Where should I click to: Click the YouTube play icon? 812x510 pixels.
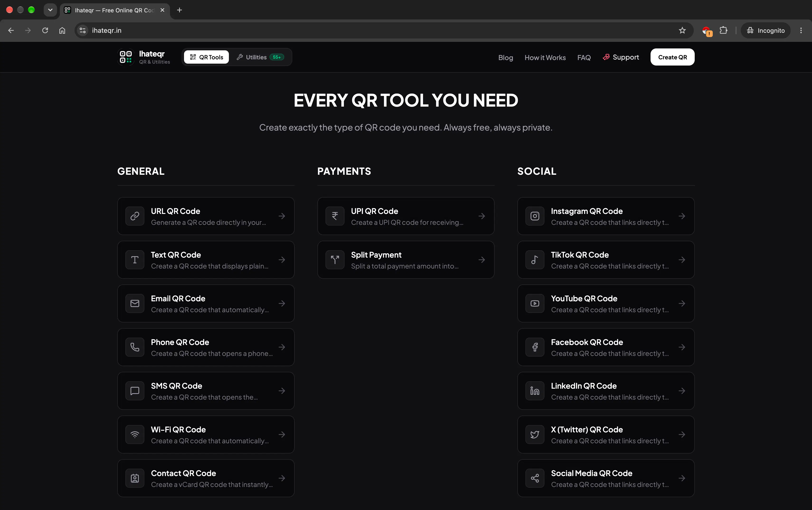[535, 304]
